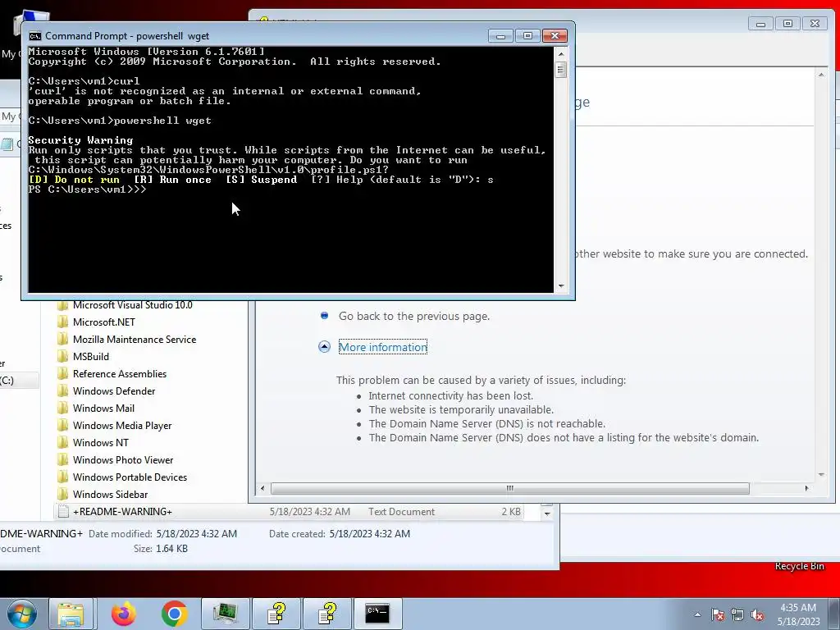Click the MSBuild folder icon
This screenshot has width=840, height=630.
62,356
